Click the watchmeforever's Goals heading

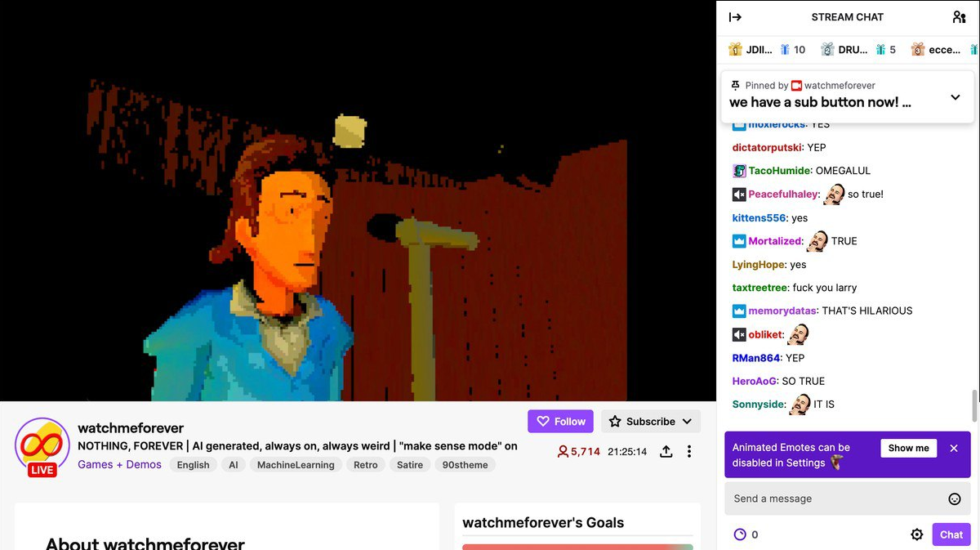point(543,523)
